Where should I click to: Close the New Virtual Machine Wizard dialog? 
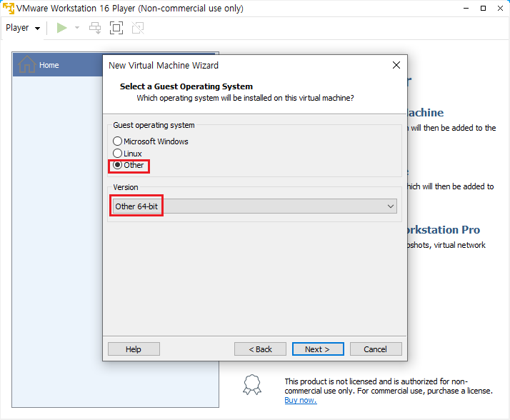pos(396,65)
